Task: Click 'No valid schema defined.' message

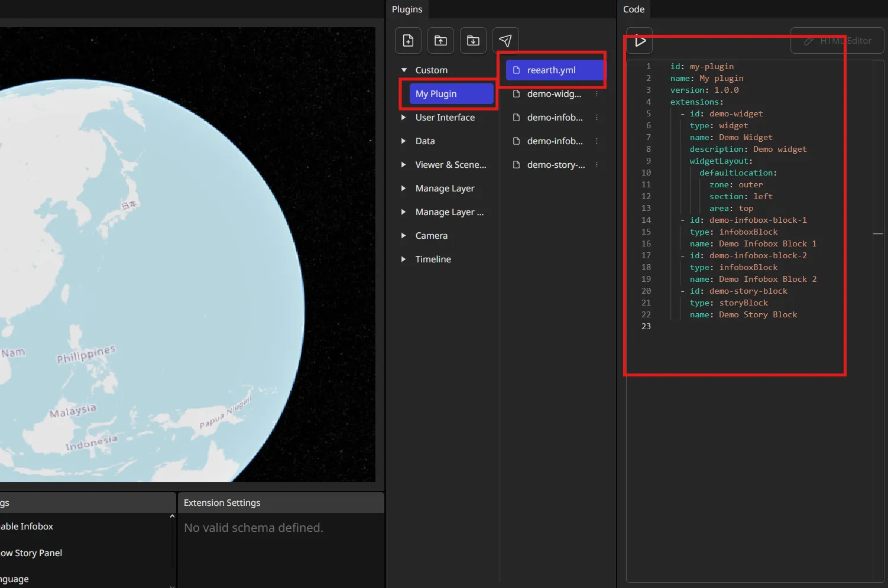Action: [x=254, y=528]
